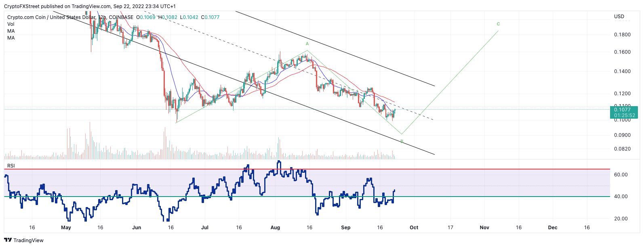Click the TradingView logo icon
The height and width of the screenshot is (247, 644).
coord(8,240)
